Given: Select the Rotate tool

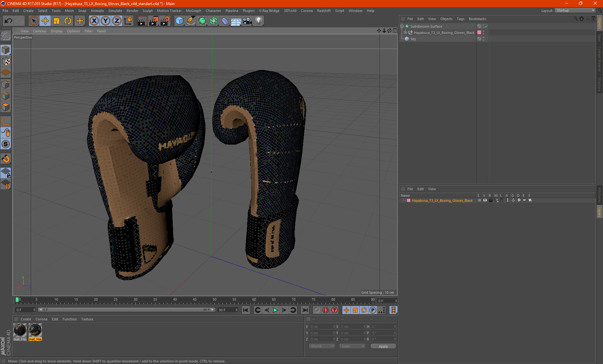Looking at the screenshot, I should tap(68, 21).
